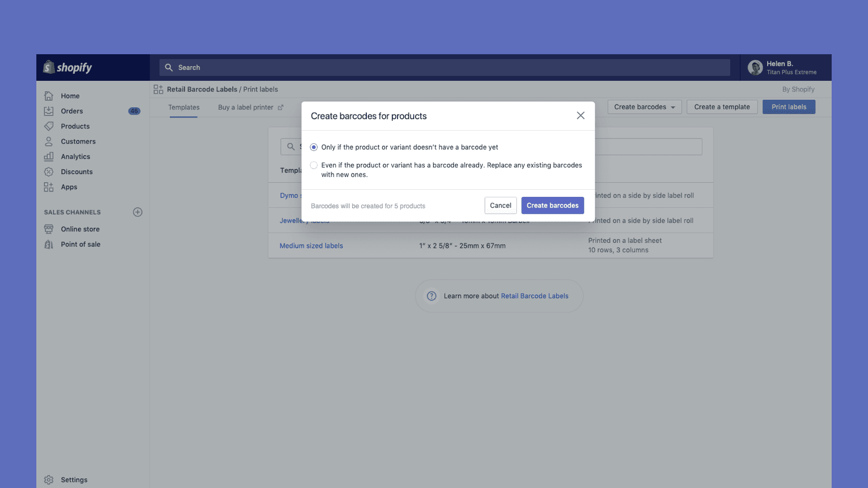Select 'Only if product doesn't have barcode' option
Image resolution: width=868 pixels, height=488 pixels.
[x=314, y=147]
